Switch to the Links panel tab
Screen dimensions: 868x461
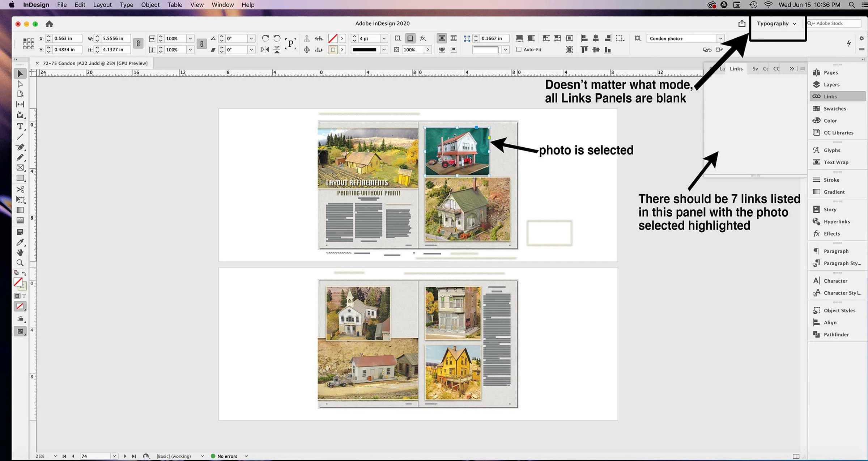[x=736, y=69]
